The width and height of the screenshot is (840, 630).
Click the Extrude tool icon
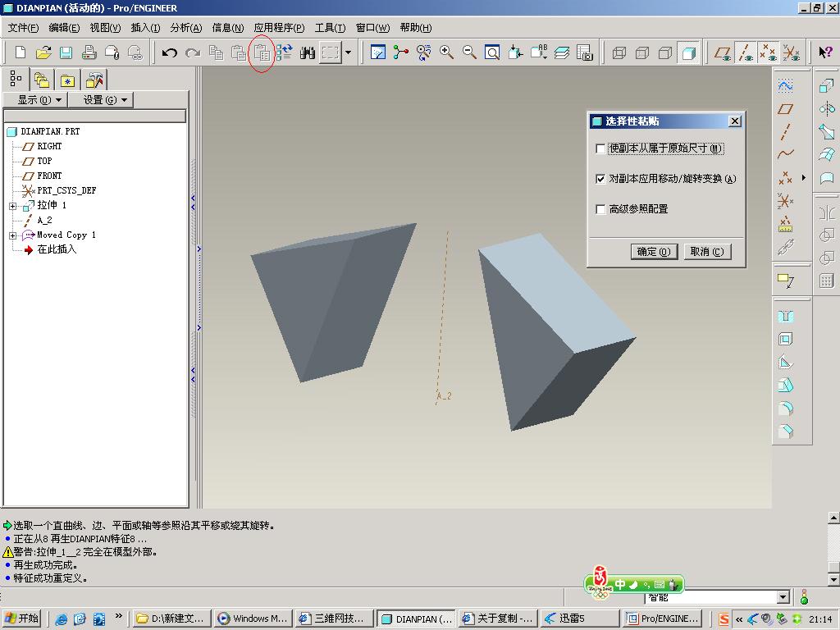tap(827, 85)
